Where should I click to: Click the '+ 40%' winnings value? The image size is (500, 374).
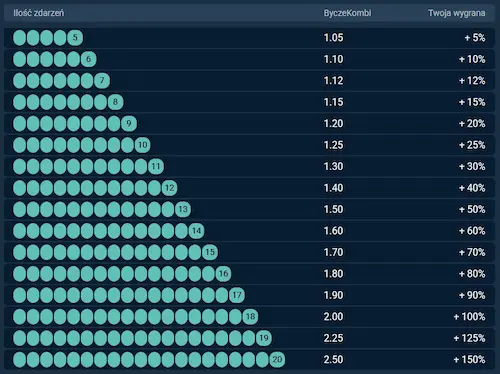[472, 188]
